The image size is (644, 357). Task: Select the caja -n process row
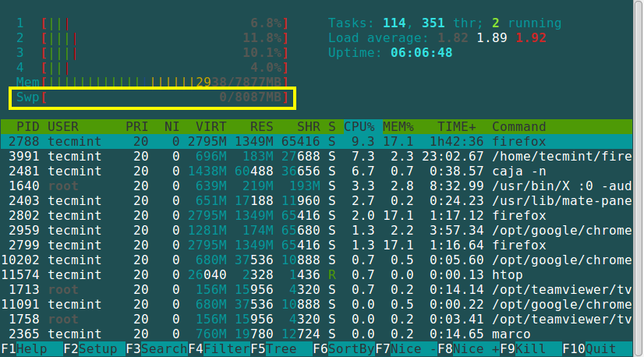312,171
